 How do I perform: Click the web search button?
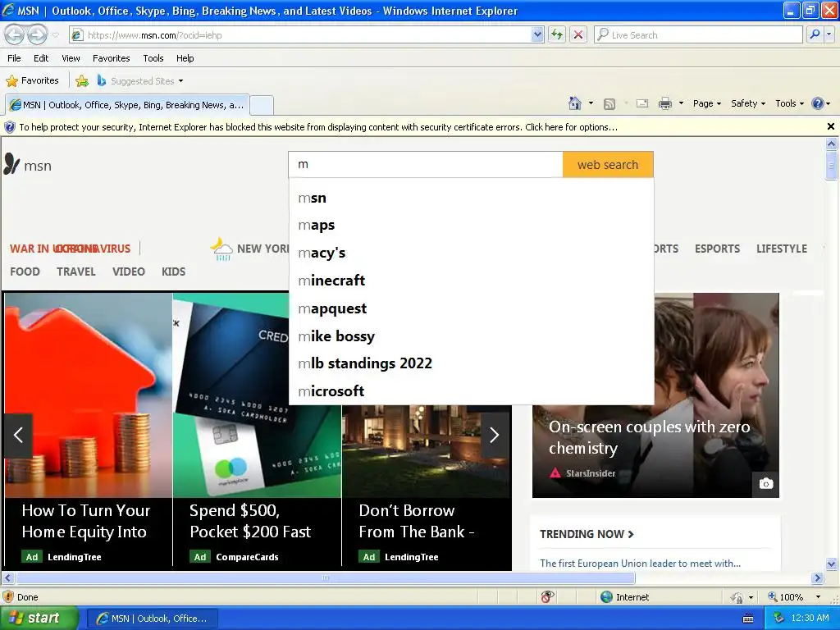(608, 164)
